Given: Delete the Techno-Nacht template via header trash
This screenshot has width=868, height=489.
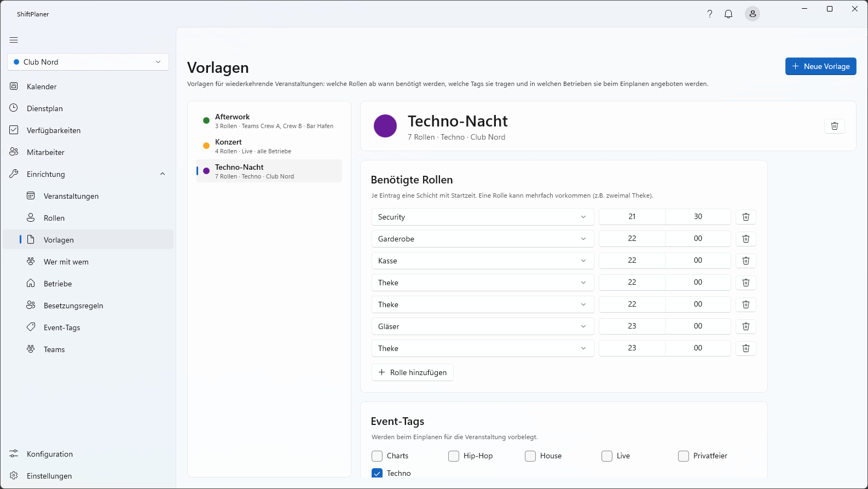Looking at the screenshot, I should point(835,126).
